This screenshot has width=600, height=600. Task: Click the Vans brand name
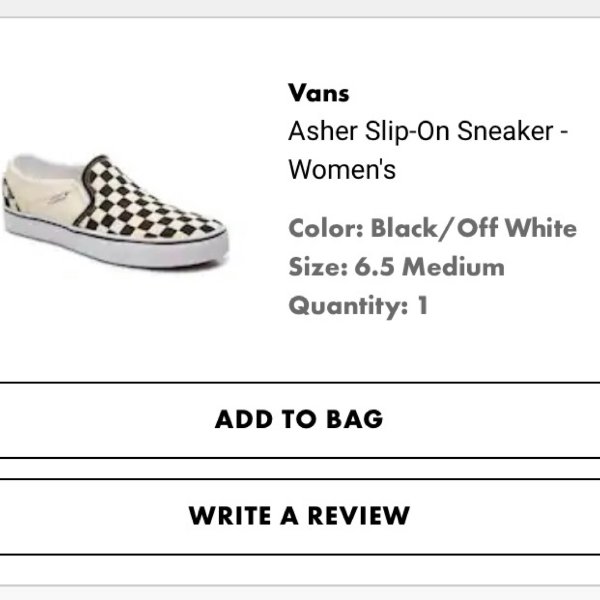[318, 93]
